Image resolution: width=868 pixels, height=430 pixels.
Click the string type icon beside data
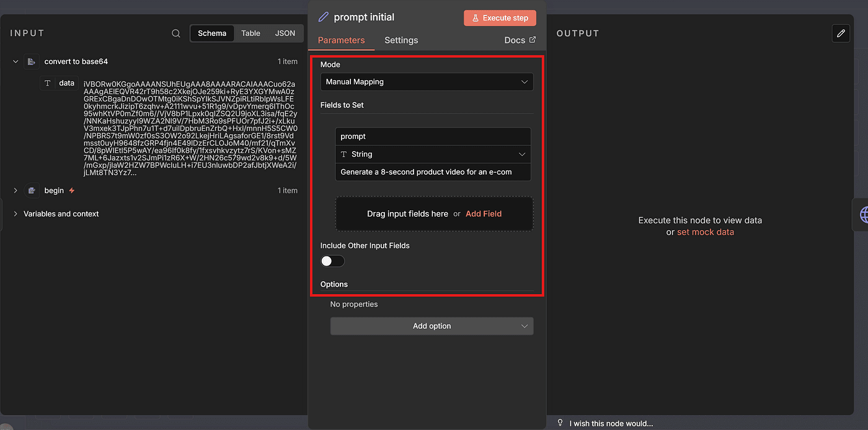[x=48, y=83]
